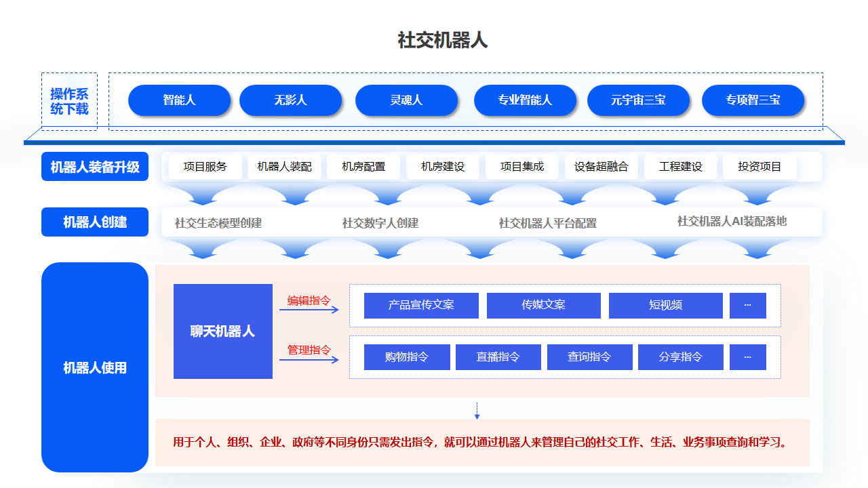Click the 社交生态模型创建 text
The image size is (868, 488).
[218, 223]
